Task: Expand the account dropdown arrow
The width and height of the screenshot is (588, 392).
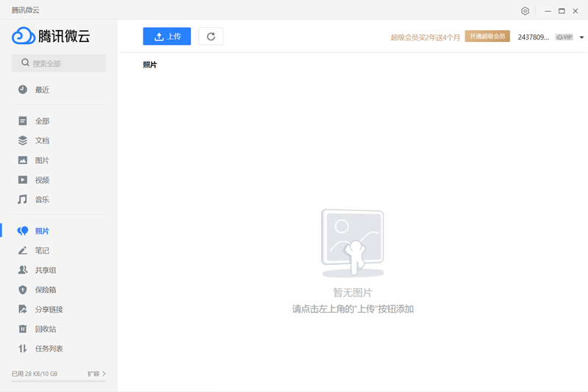Action: [x=581, y=38]
